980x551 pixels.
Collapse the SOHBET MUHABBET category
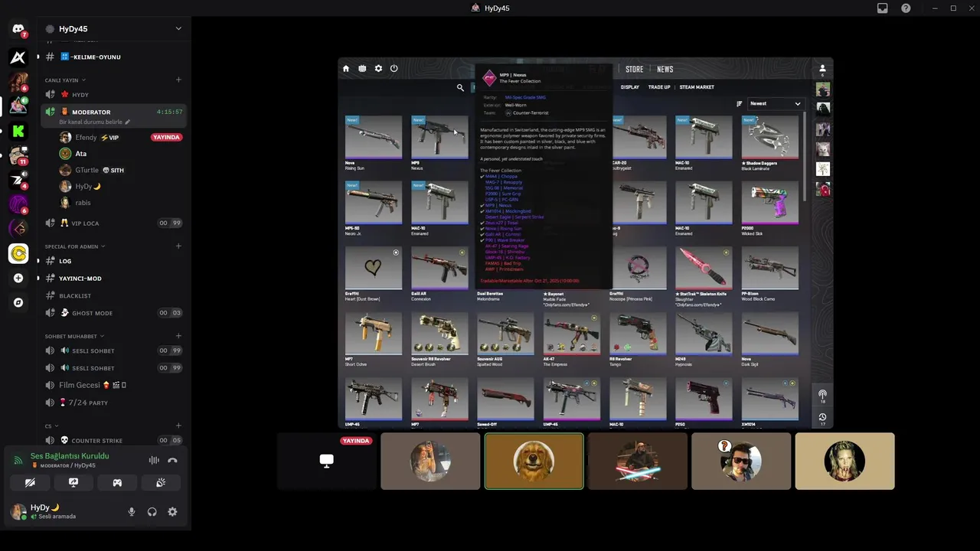pos(73,336)
